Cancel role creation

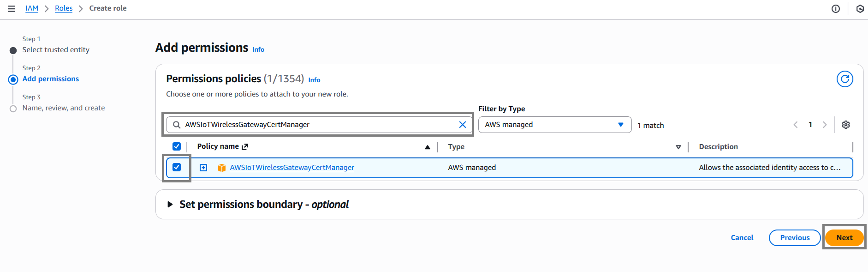tap(742, 237)
